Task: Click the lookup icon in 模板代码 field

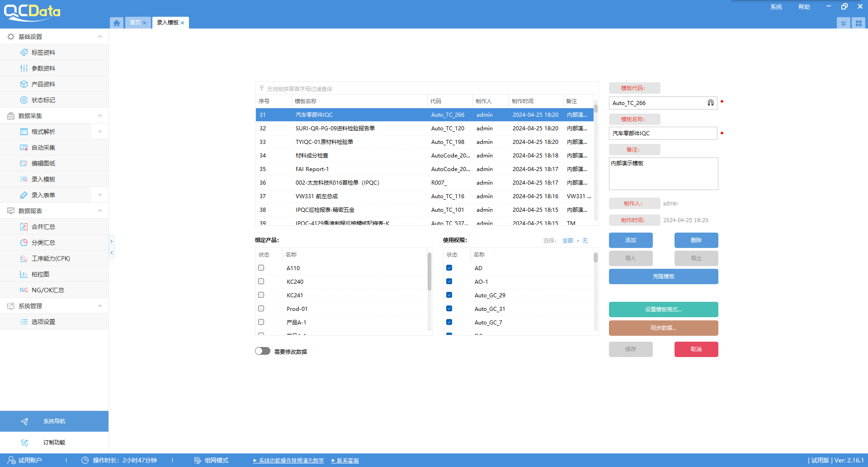Action: [x=710, y=103]
